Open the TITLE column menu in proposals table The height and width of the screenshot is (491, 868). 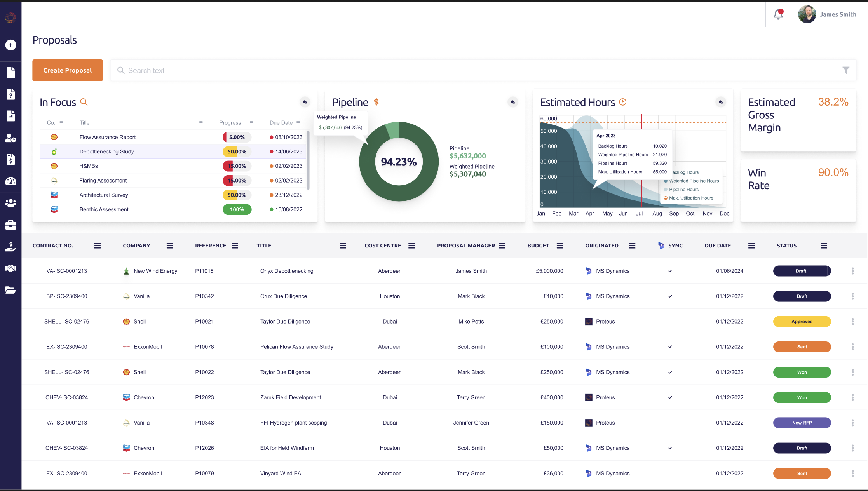pyautogui.click(x=343, y=245)
